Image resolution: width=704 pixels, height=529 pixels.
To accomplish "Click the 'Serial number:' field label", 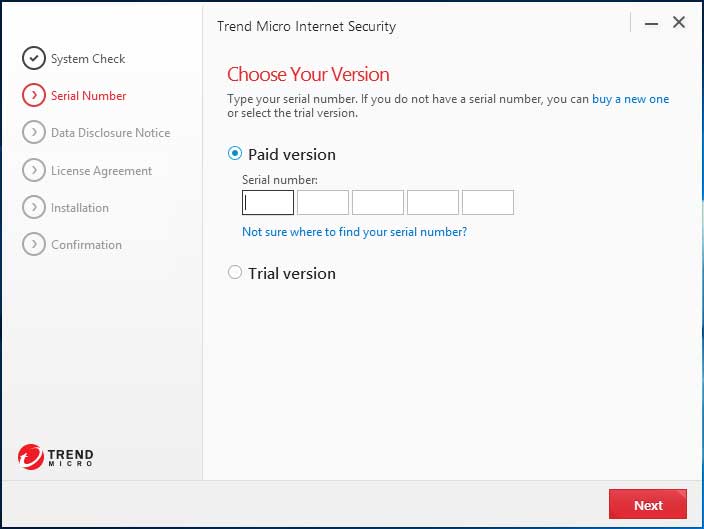I will [280, 180].
